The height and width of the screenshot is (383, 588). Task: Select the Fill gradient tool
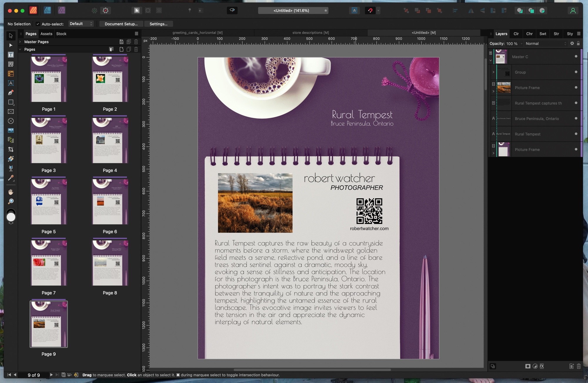click(11, 159)
